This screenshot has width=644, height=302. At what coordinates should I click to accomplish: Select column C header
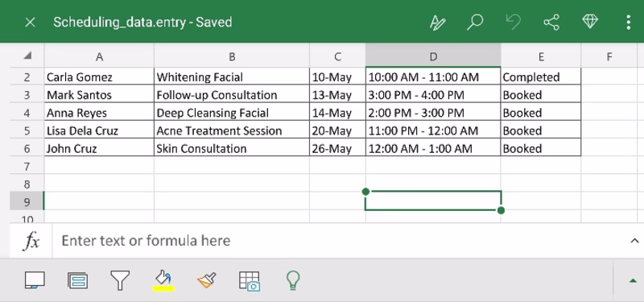(337, 56)
